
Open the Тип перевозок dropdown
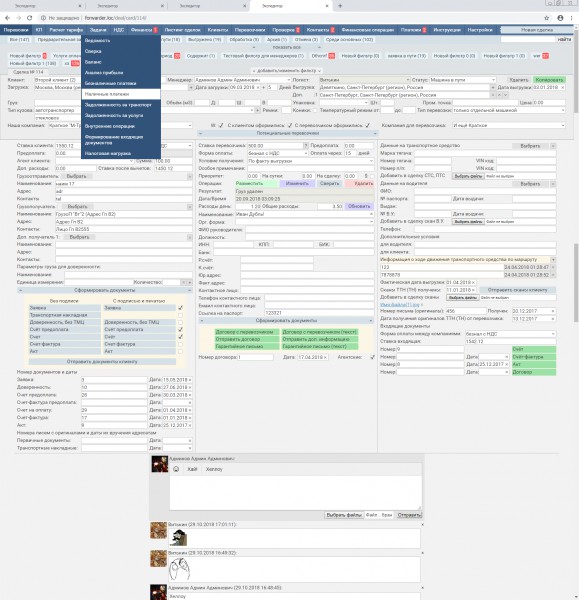click(x=509, y=110)
